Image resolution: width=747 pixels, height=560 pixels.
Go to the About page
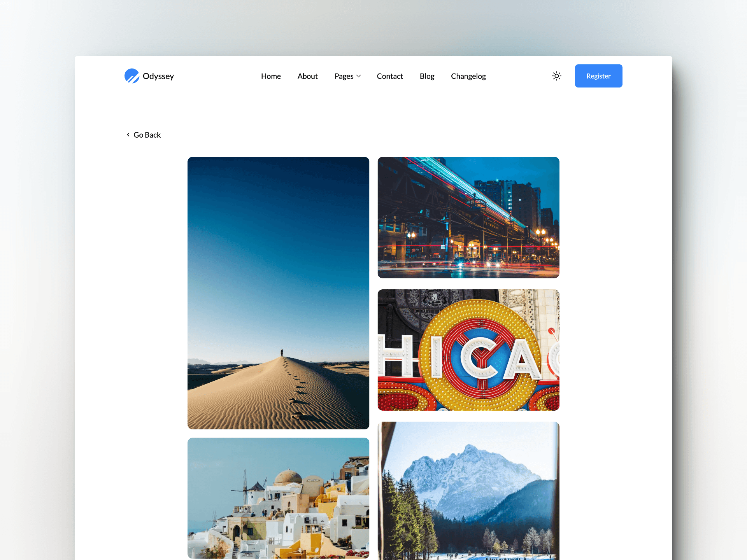pyautogui.click(x=307, y=76)
